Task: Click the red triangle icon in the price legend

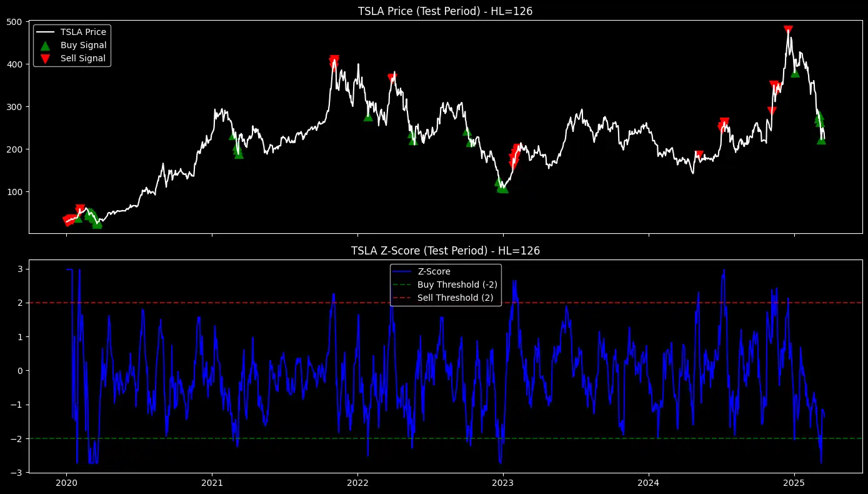Action: click(44, 58)
